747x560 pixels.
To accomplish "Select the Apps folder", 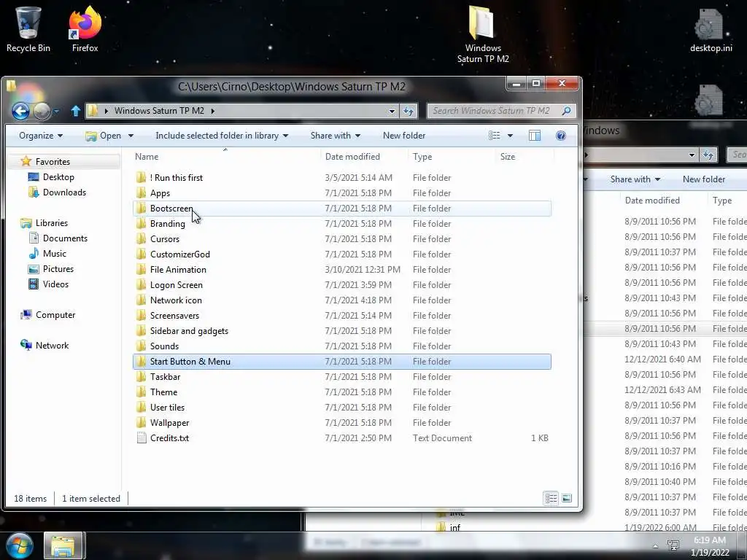I will pos(341,192).
